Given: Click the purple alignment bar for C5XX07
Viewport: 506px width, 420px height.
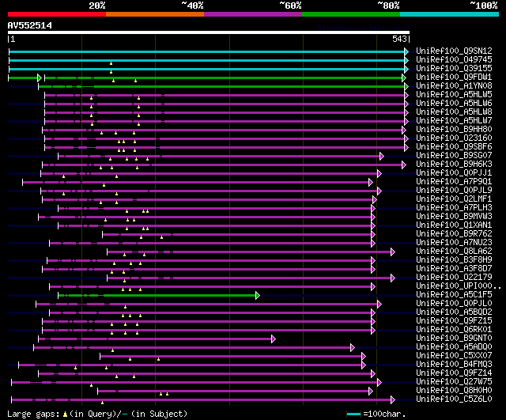Looking at the screenshot, I should [x=232, y=357].
